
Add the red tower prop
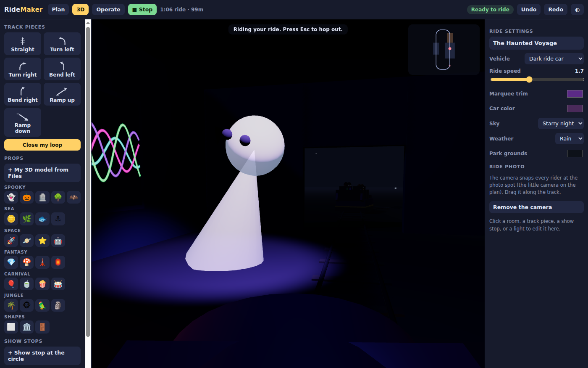(42, 262)
